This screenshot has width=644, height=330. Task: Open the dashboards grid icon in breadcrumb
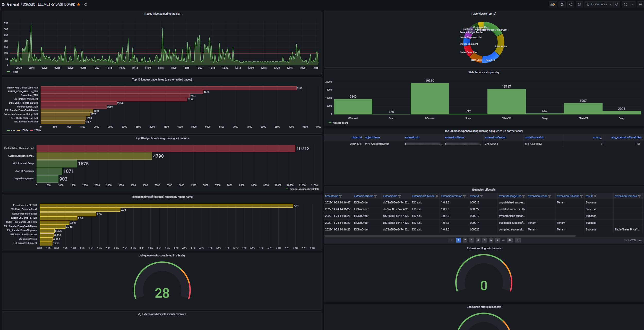(3, 4)
